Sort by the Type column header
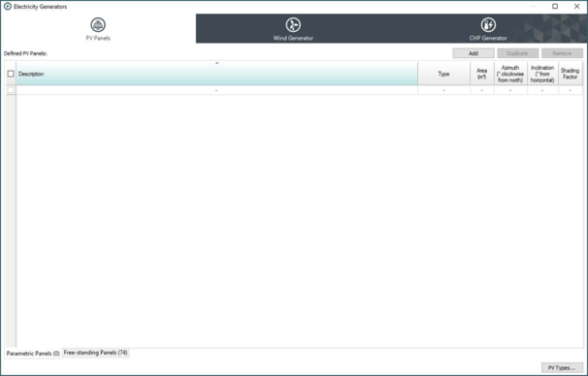Screen dimensions: 588x376 tap(443, 74)
